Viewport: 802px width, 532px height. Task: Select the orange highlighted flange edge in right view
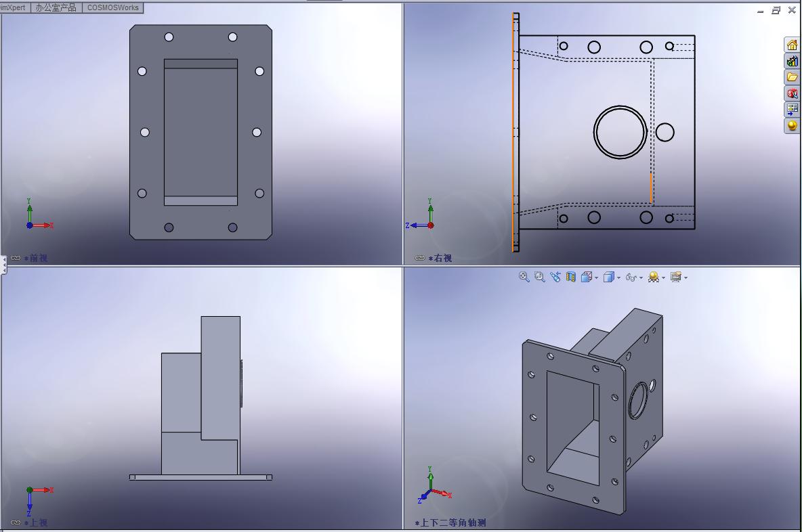click(513, 132)
